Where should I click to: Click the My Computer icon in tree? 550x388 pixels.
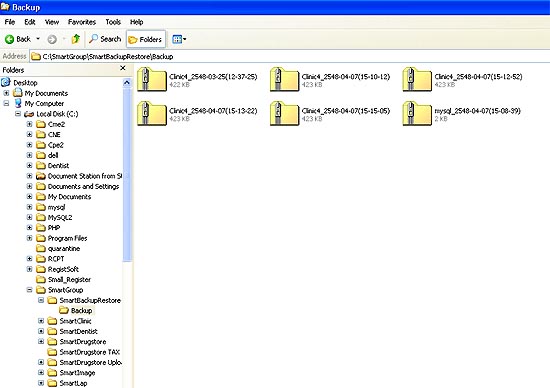tap(18, 103)
